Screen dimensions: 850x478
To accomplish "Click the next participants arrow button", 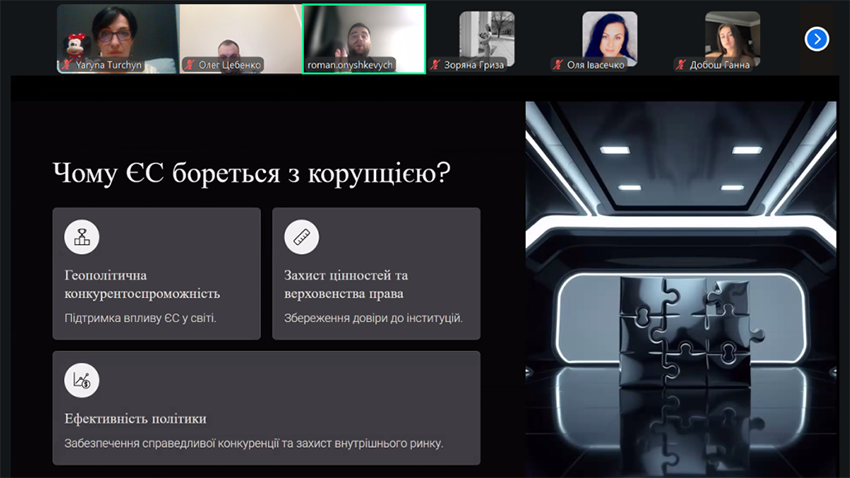I will coord(816,39).
